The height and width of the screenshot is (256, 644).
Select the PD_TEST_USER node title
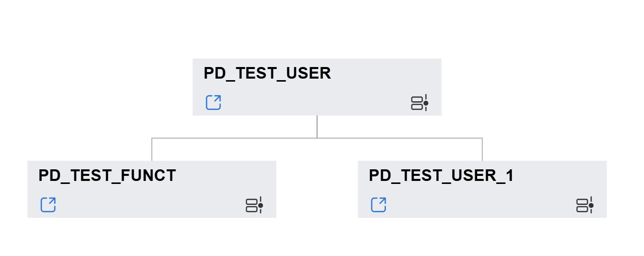pos(267,74)
